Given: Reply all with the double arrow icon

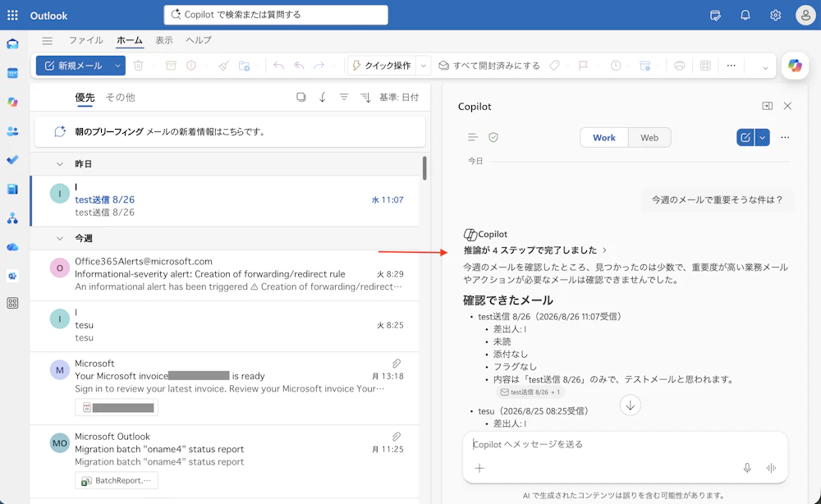Looking at the screenshot, I should tap(299, 66).
